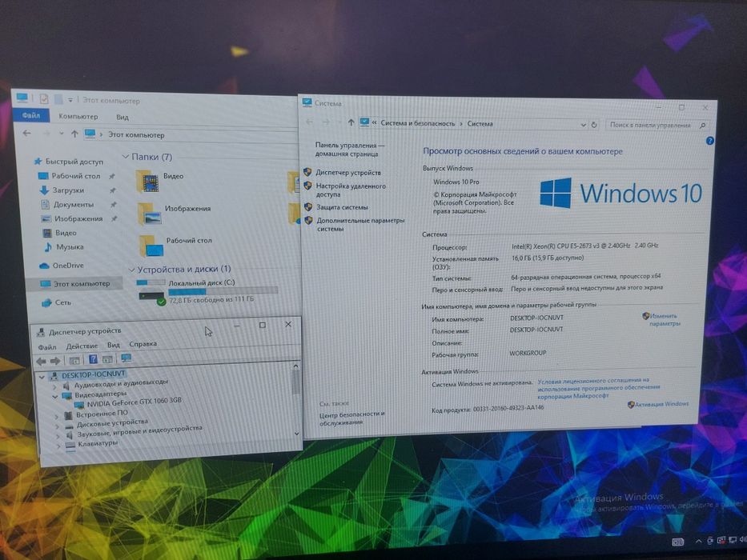This screenshot has height=560, width=747.
Task: Click the back arrow in Device Manager toolbar
Action: tap(42, 362)
